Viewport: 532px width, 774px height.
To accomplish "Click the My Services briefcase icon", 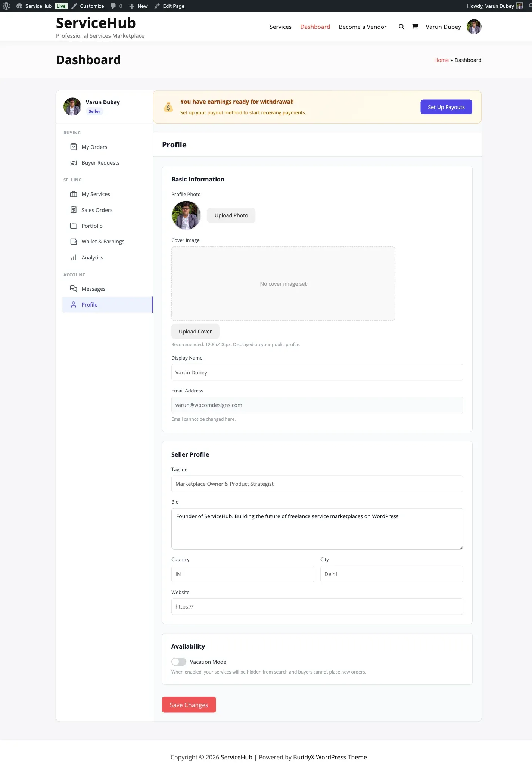I will point(74,194).
